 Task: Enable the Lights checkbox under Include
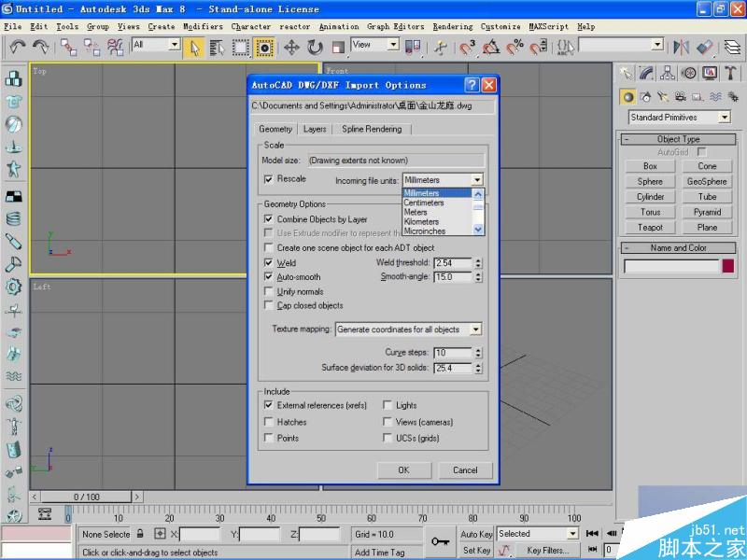pyautogui.click(x=388, y=405)
